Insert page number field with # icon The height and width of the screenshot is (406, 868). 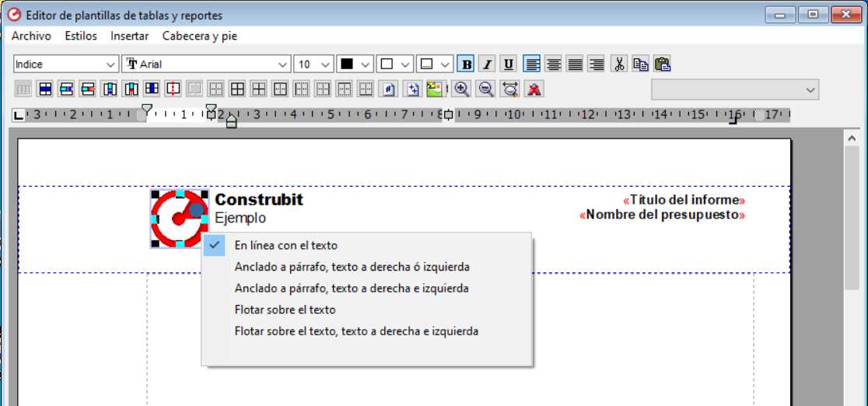389,89
